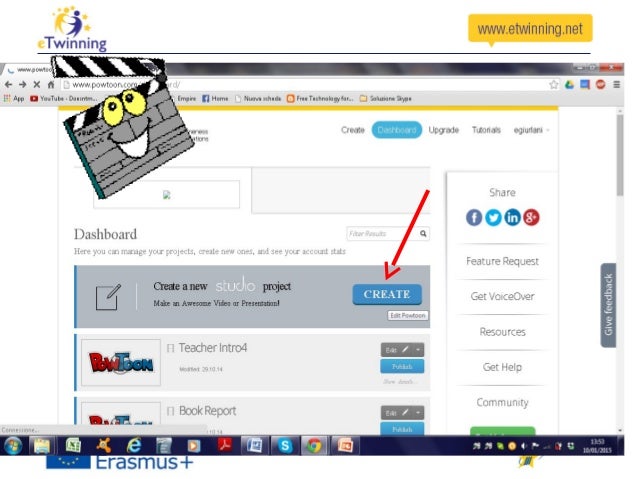Image resolution: width=638 pixels, height=479 pixels.
Task: Click the browser Back arrow
Action: point(9,85)
